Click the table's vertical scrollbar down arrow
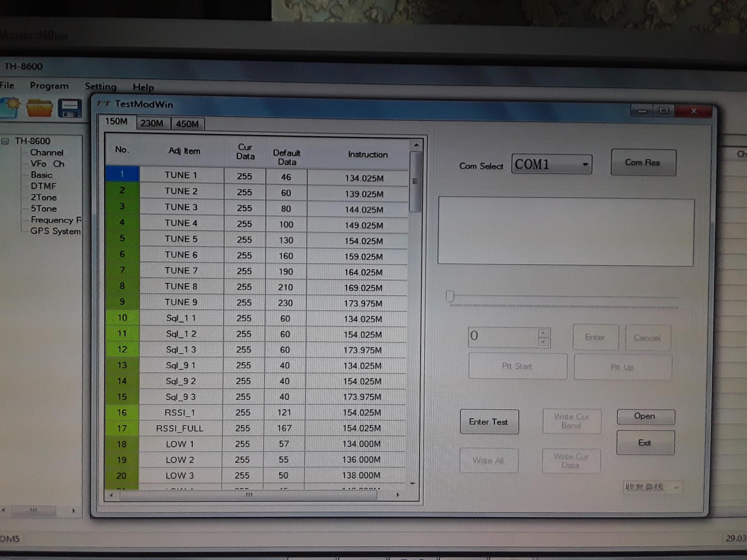This screenshot has width=747, height=560. pos(413,483)
